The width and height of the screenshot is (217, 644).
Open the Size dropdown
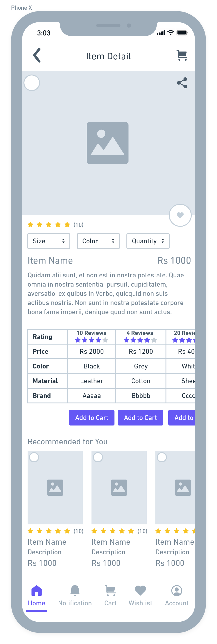pyautogui.click(x=49, y=241)
